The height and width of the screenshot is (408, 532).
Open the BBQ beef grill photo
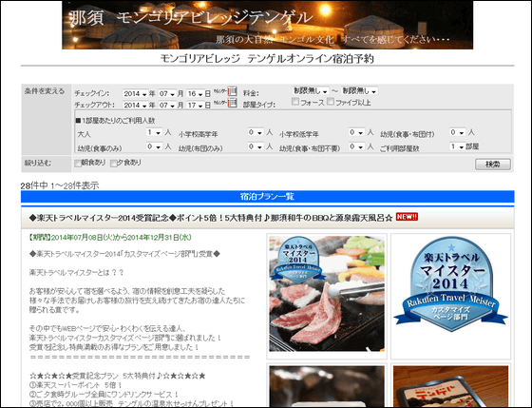pyautogui.click(x=327, y=294)
